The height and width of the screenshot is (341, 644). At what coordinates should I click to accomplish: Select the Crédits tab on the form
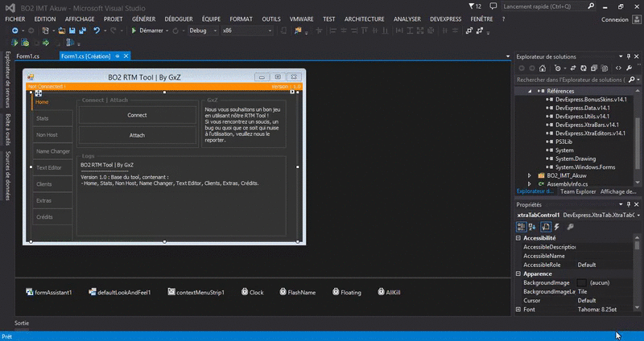click(x=52, y=216)
